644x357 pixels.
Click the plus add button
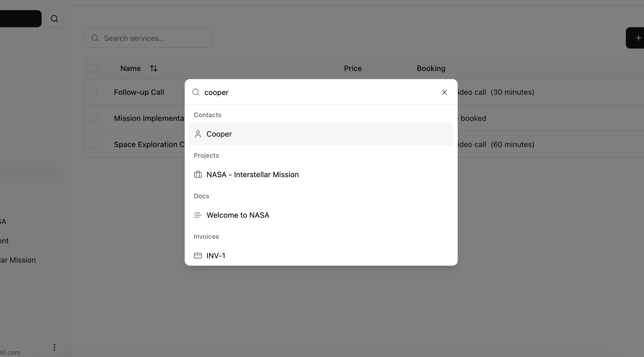638,38
